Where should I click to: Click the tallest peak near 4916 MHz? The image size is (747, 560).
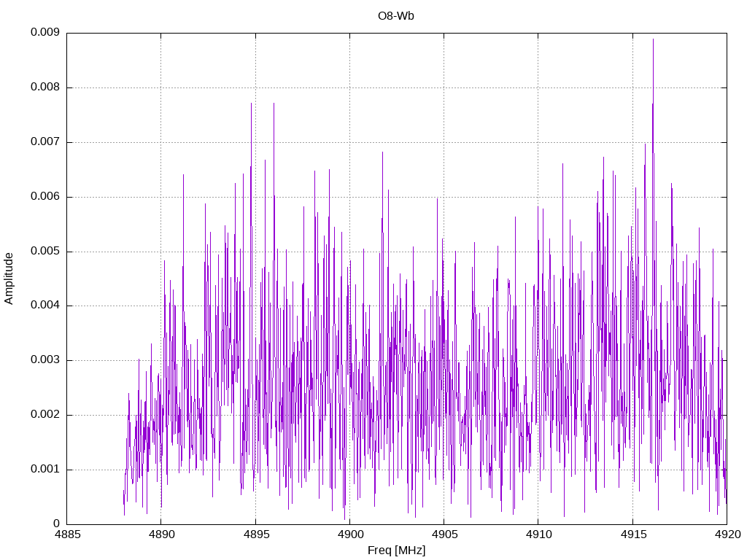click(653, 39)
